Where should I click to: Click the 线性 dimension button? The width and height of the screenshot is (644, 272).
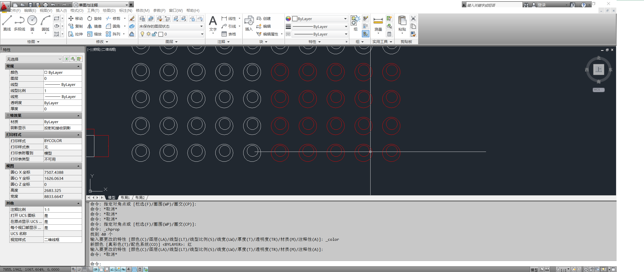229,18
